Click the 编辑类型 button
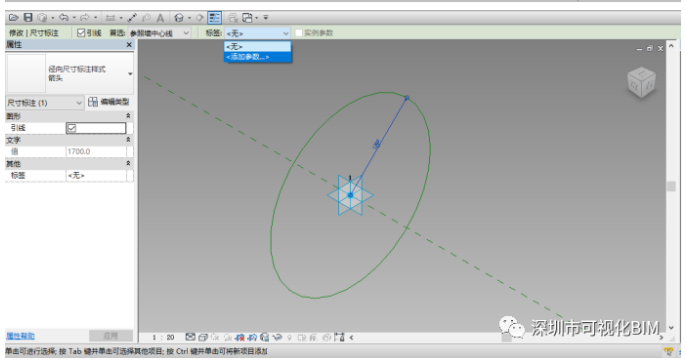 tap(108, 102)
